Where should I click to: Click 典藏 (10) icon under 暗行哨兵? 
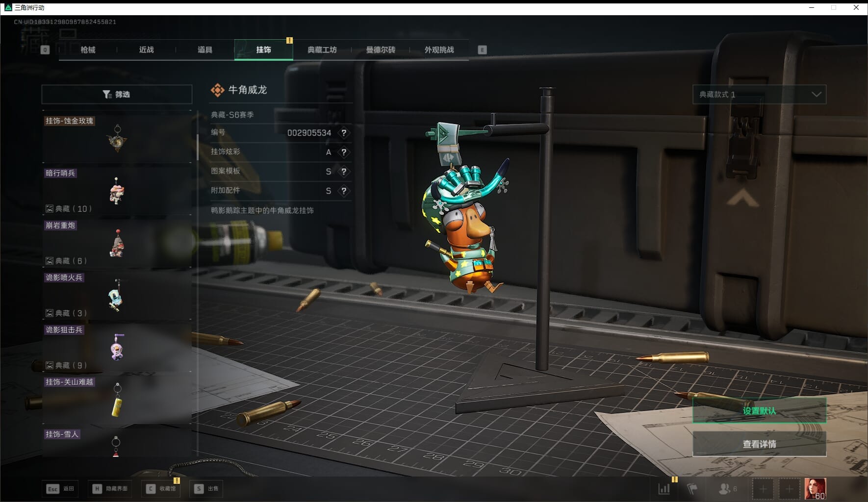(50, 208)
